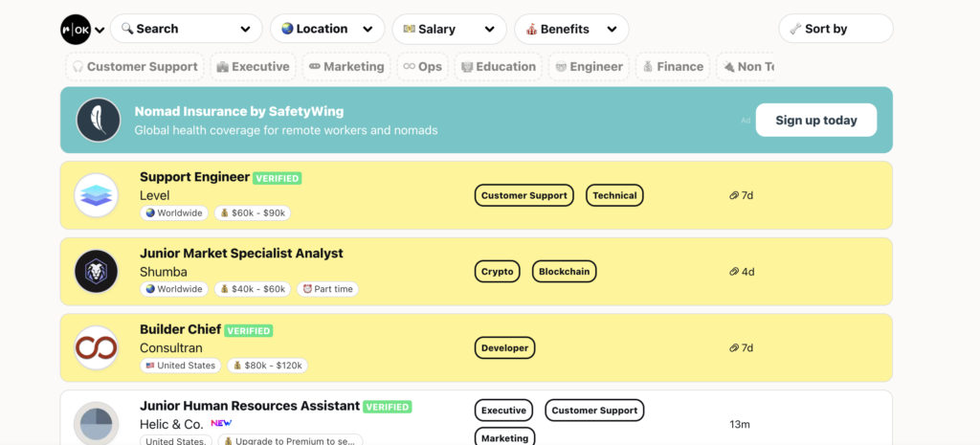Click the Marketing tag on Helic row
This screenshot has width=980, height=445.
(505, 437)
